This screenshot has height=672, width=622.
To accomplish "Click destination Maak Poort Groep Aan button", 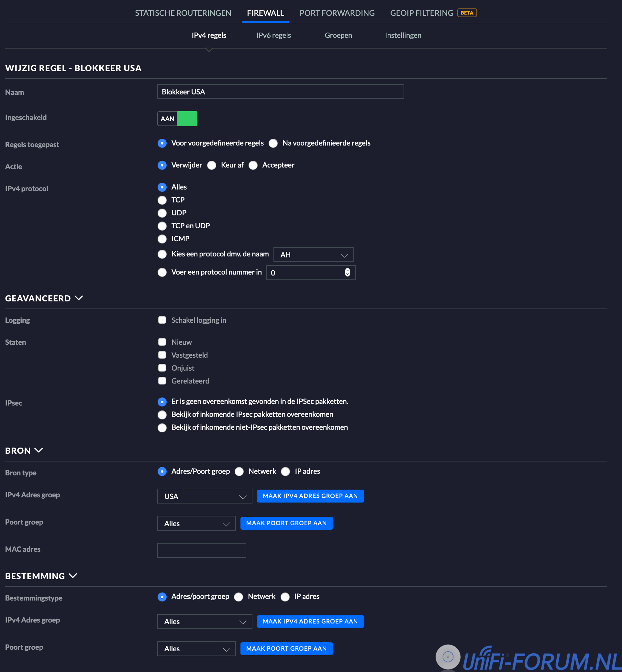I will [286, 648].
